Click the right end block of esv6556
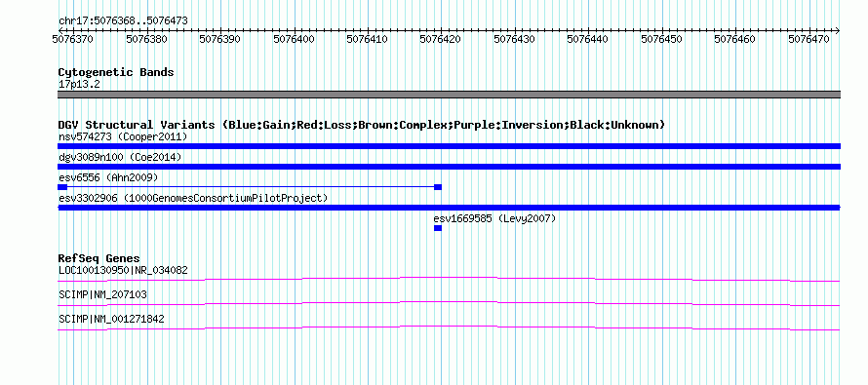 pyautogui.click(x=438, y=187)
